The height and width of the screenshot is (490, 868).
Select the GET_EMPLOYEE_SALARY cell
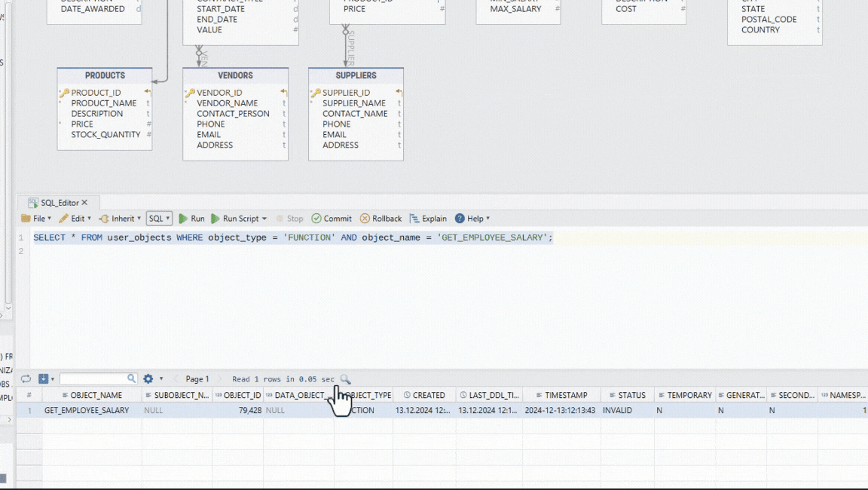(x=92, y=410)
